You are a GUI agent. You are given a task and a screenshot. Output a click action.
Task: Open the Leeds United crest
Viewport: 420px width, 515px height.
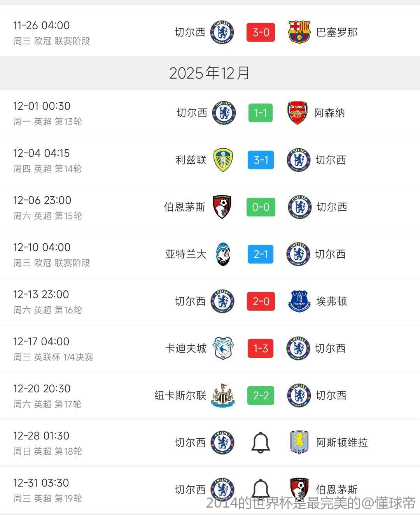223,160
